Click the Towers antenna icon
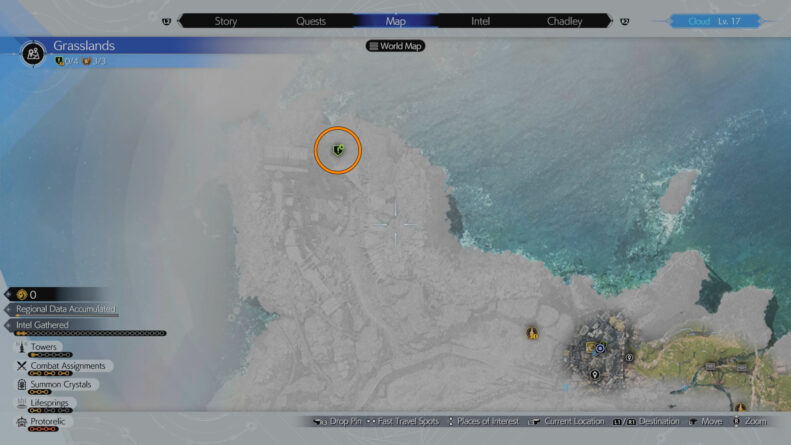Screen dimensions: 791x445 click(21, 347)
